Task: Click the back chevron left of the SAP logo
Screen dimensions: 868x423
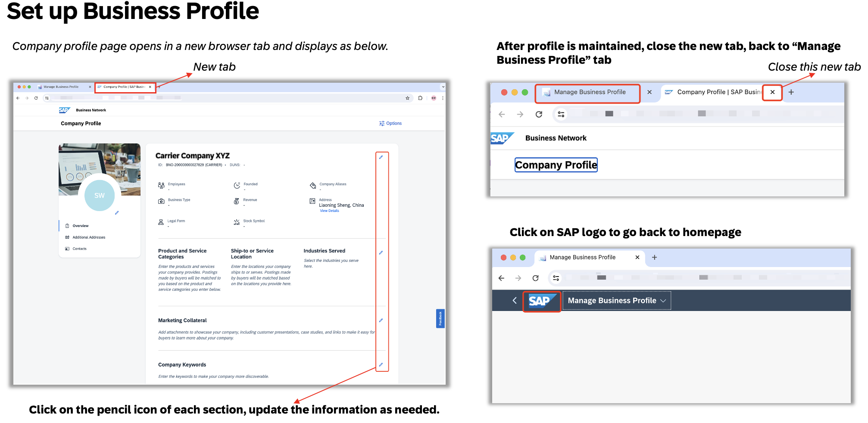Action: point(515,301)
